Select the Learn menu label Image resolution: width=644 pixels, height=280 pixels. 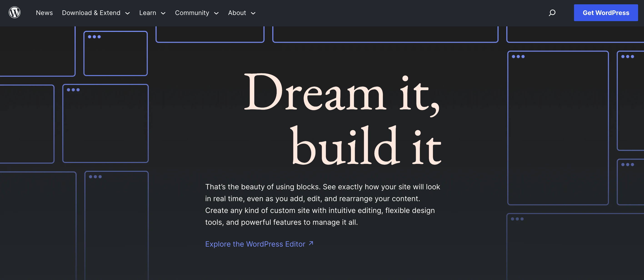pos(147,13)
